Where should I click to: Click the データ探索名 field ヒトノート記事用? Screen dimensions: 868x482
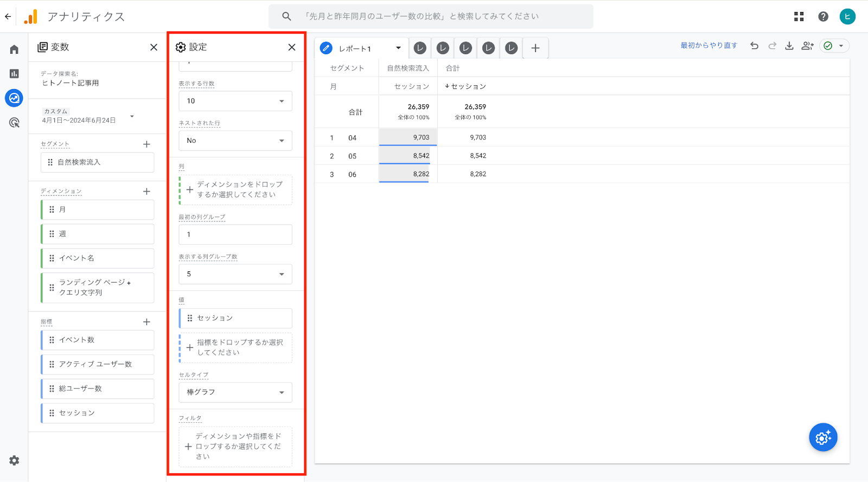tap(71, 83)
